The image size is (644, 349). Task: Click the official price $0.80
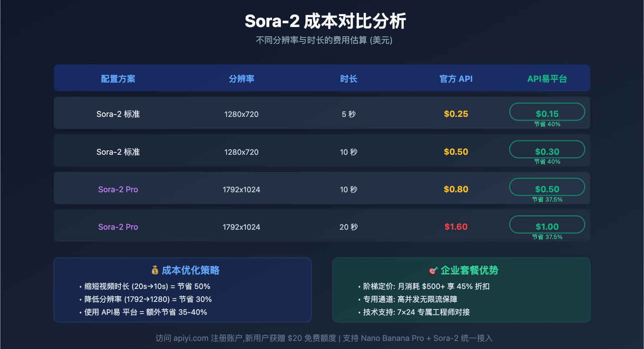tap(456, 189)
